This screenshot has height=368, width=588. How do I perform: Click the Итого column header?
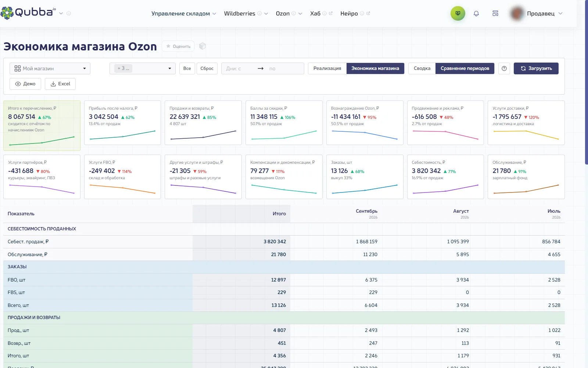(241, 214)
